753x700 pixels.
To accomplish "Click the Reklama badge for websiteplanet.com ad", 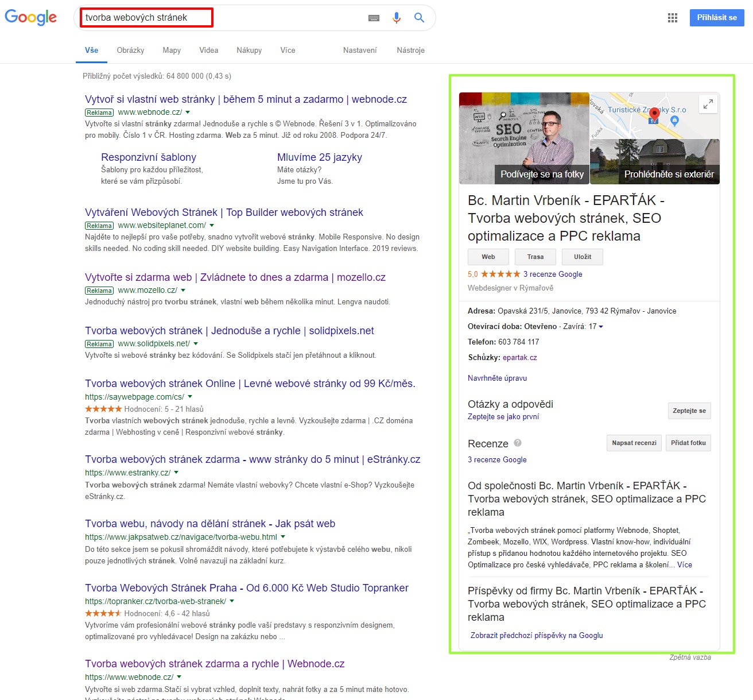I will coord(99,226).
